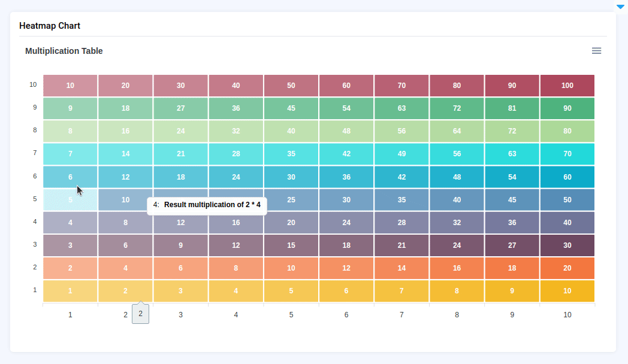The height and width of the screenshot is (364, 628).
Task: Click the y-axis label 10
Action: (x=33, y=85)
